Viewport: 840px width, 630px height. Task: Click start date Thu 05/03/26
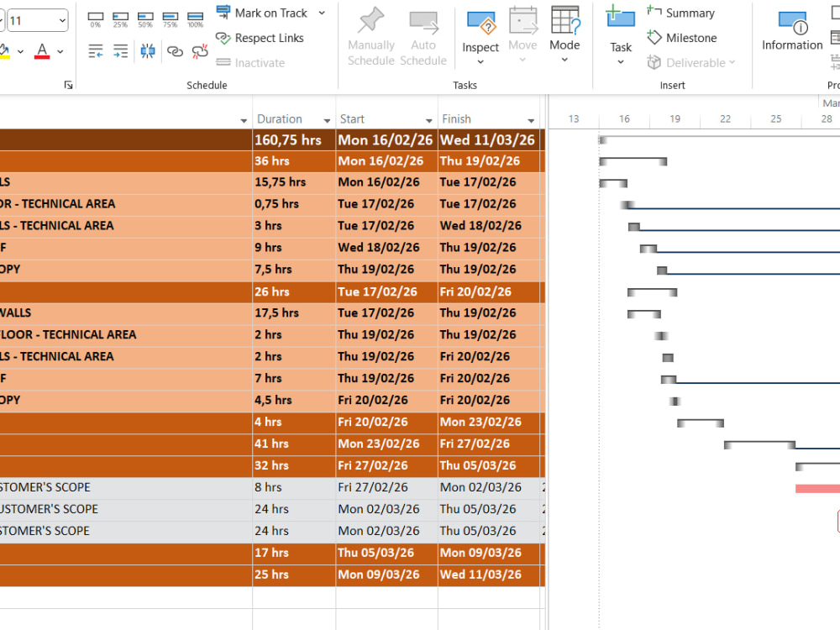[x=386, y=553]
